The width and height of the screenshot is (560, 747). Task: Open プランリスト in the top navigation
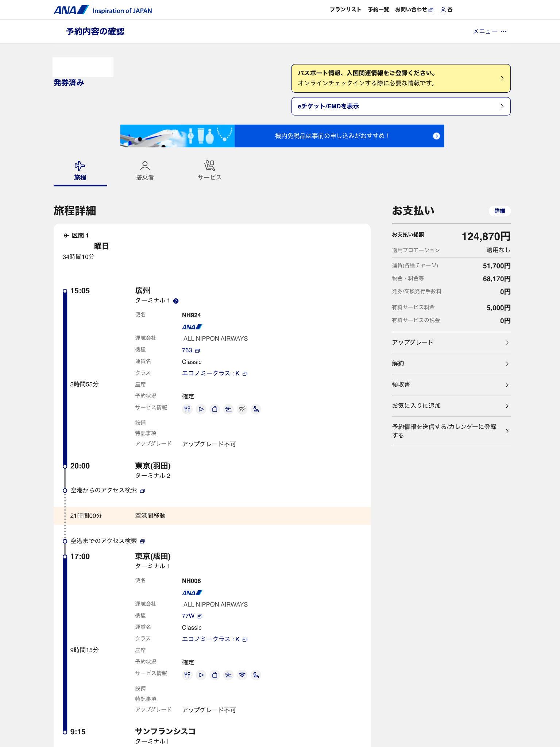tap(345, 10)
